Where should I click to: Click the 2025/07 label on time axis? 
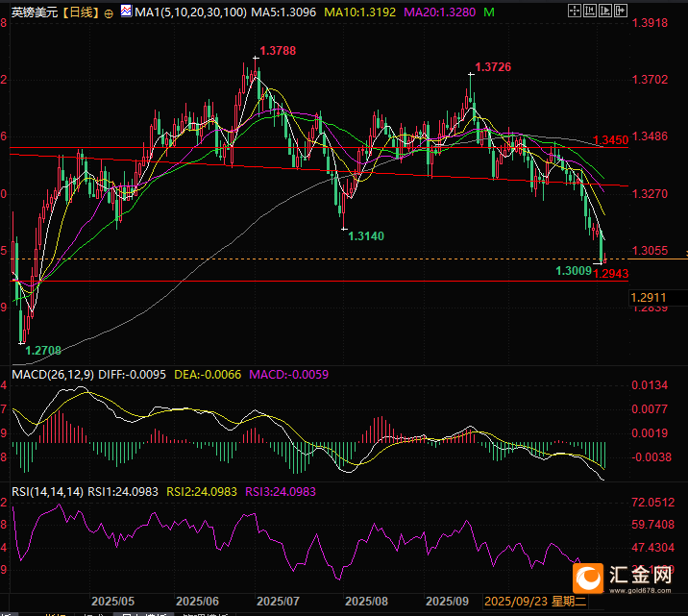(280, 601)
